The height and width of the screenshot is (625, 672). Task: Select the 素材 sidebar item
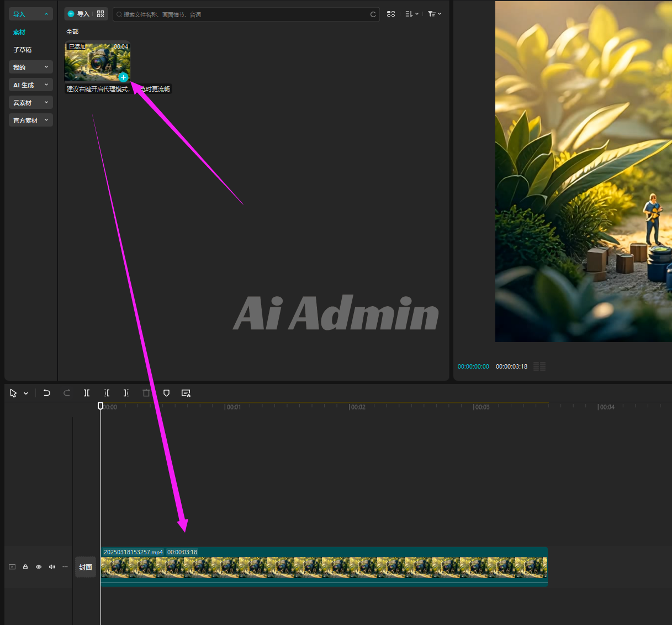point(19,32)
